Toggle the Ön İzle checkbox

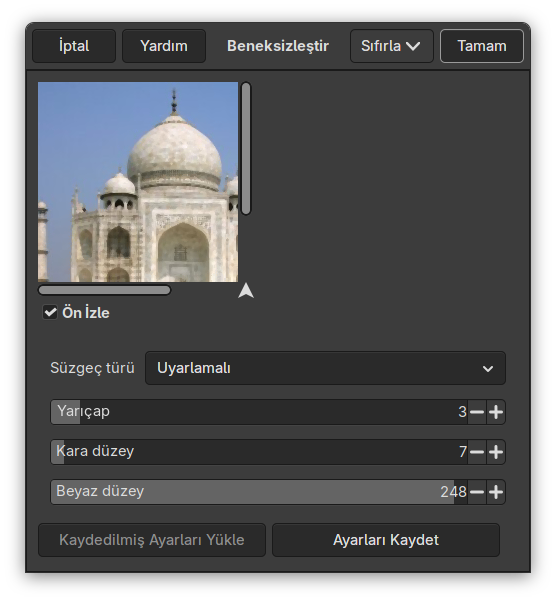pyautogui.click(x=50, y=312)
